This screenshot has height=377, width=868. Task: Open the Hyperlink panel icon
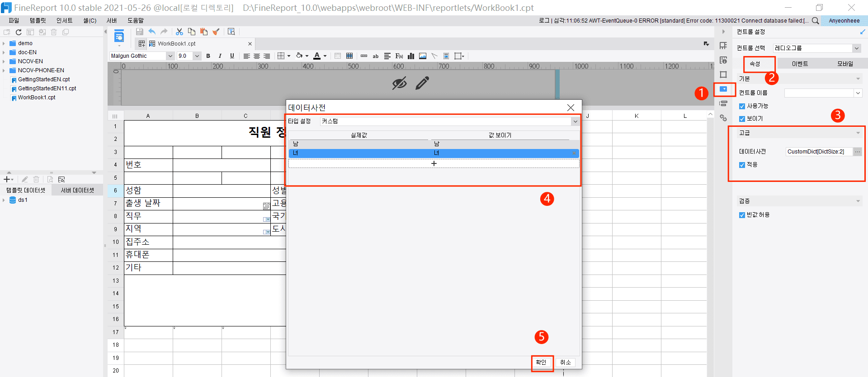[x=723, y=118]
